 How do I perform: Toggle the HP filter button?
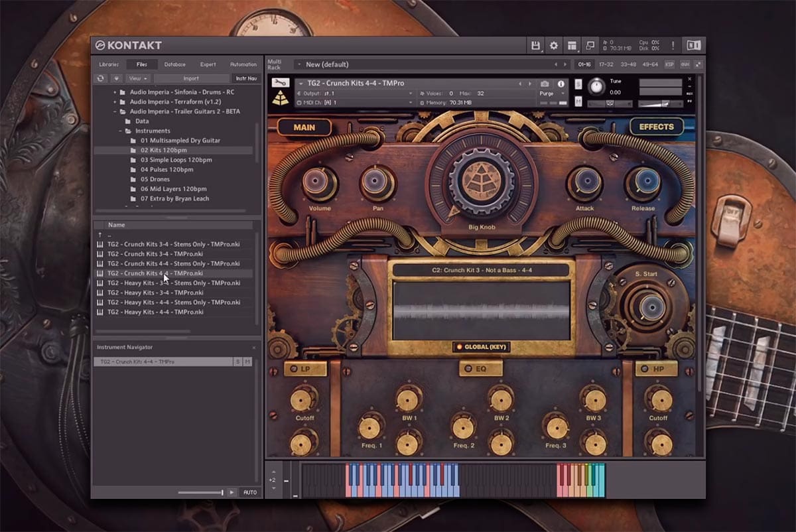(656, 368)
